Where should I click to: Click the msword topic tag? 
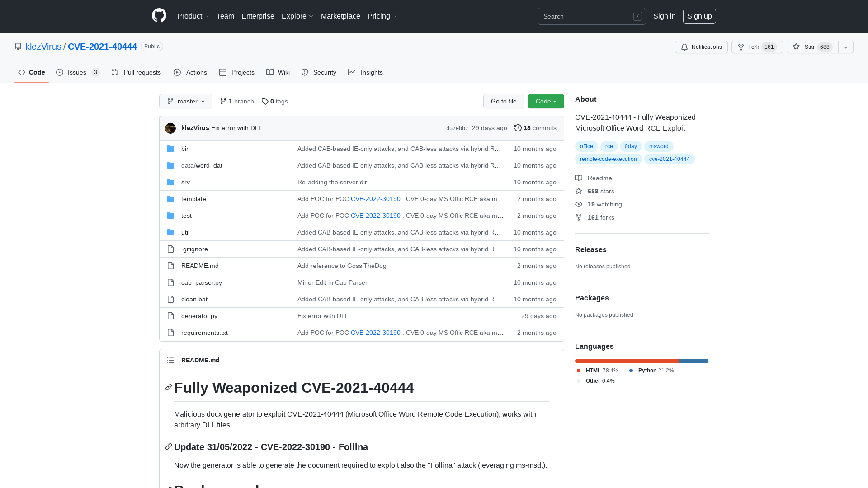tap(659, 146)
